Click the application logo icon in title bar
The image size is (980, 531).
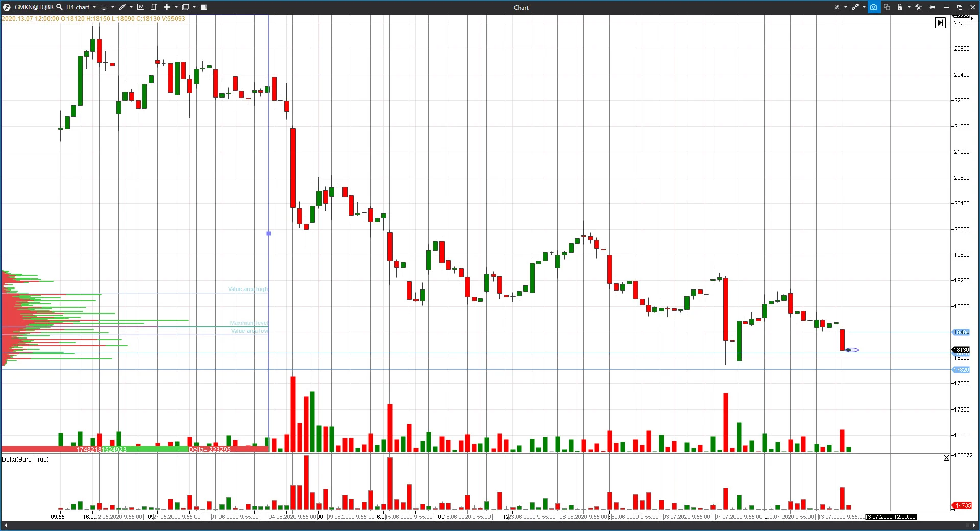point(7,7)
